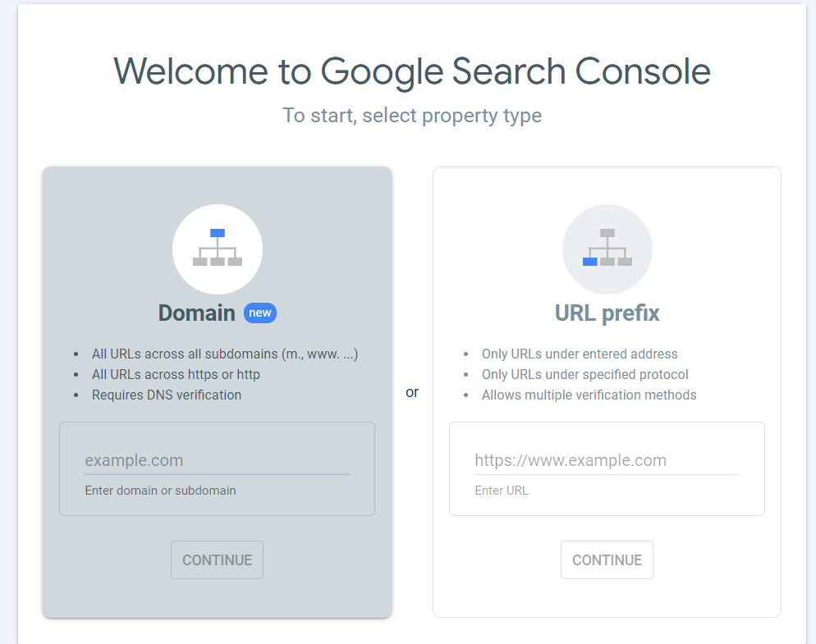Click CONTINUE under the URL prefix card
Viewport: 816px width, 644px height.
click(607, 560)
